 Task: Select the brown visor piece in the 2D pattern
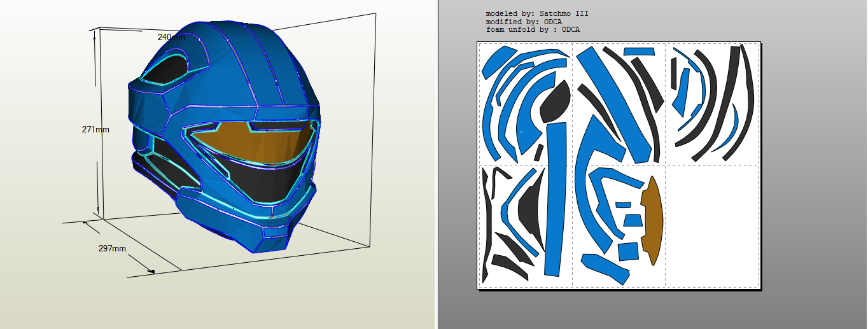tap(652, 220)
